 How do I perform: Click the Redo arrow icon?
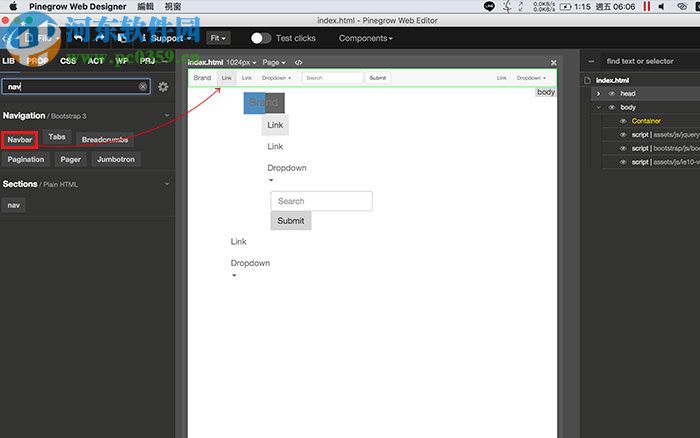tap(100, 38)
